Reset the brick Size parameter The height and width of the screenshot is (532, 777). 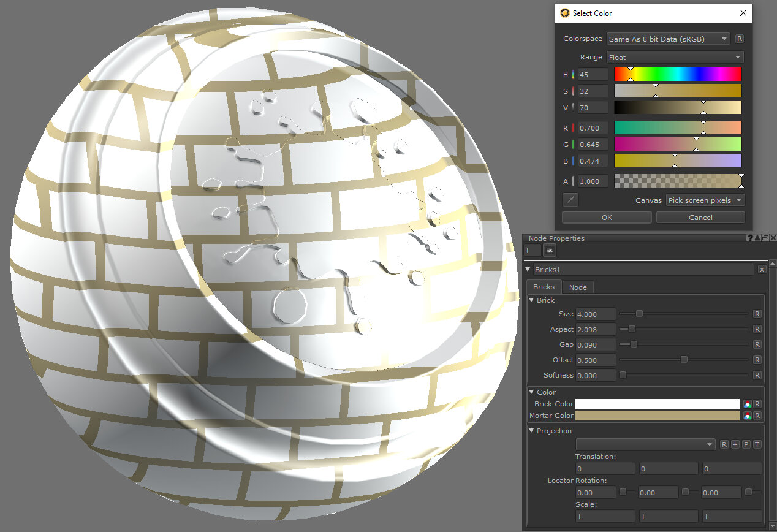(x=757, y=314)
